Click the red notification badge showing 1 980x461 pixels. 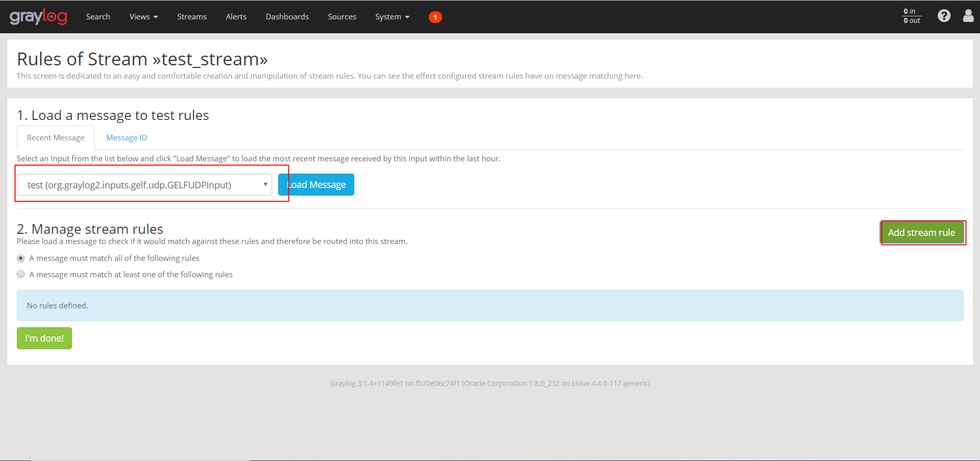point(435,16)
